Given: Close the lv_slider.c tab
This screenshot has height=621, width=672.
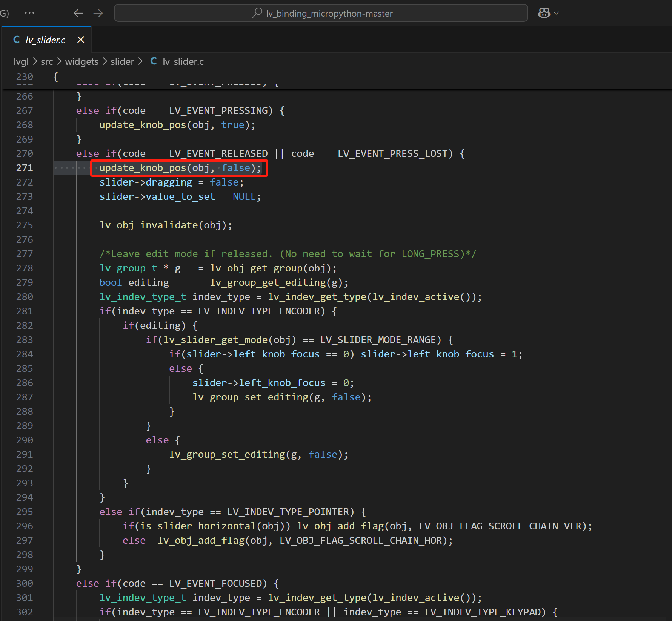Looking at the screenshot, I should pos(81,40).
